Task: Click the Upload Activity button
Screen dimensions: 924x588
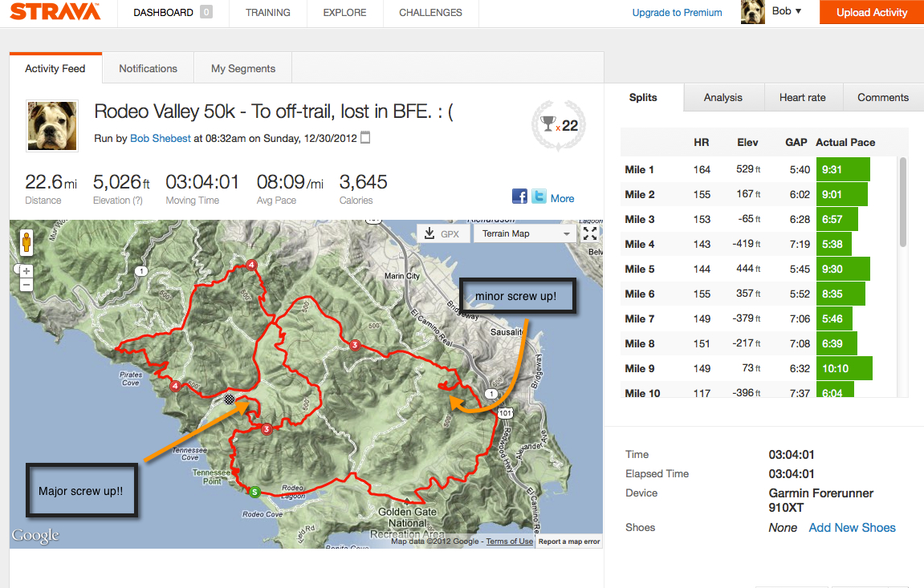Action: [x=871, y=12]
